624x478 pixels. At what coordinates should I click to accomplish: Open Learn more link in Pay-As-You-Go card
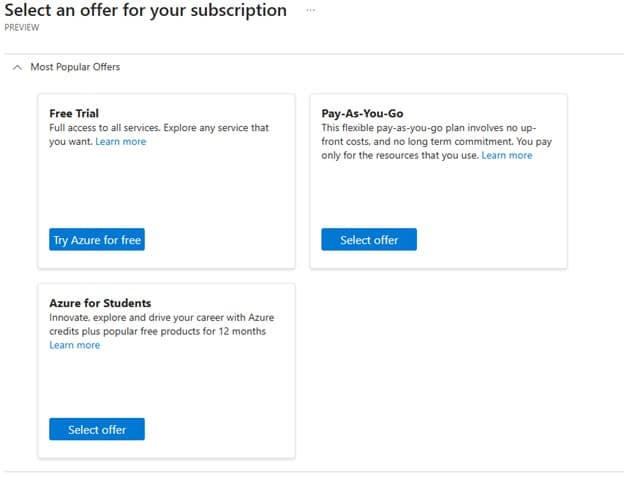(x=506, y=156)
